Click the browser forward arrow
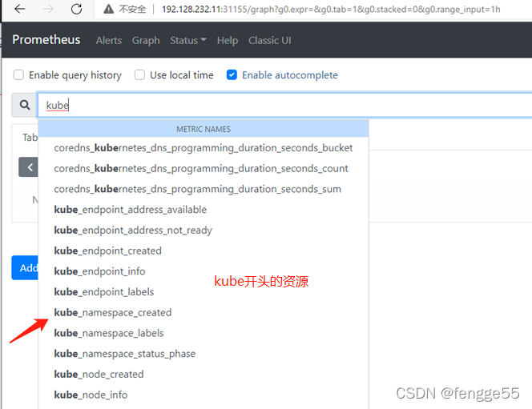Image resolution: width=532 pixels, height=409 pixels. 48,9
